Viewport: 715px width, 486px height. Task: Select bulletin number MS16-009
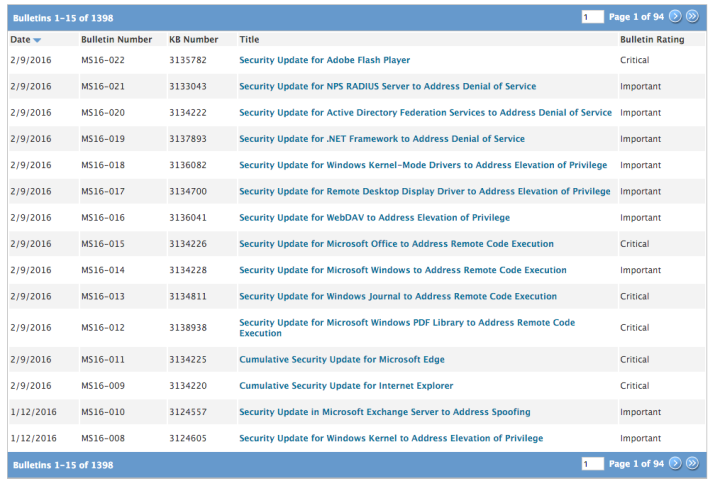tap(103, 386)
